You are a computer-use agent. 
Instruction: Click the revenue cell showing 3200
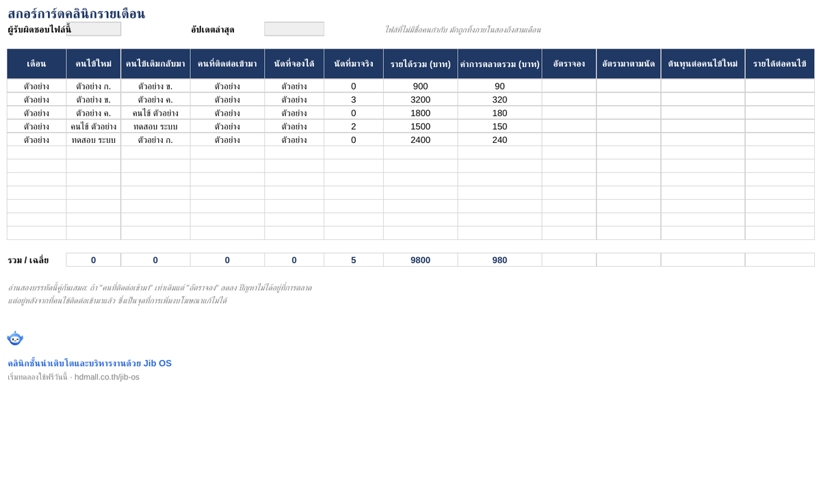[x=421, y=99]
